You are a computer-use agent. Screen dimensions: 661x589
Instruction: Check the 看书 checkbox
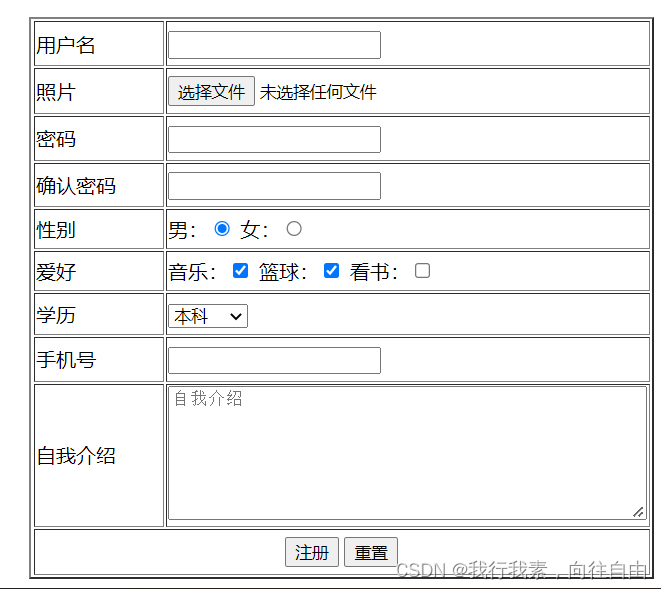(x=422, y=271)
